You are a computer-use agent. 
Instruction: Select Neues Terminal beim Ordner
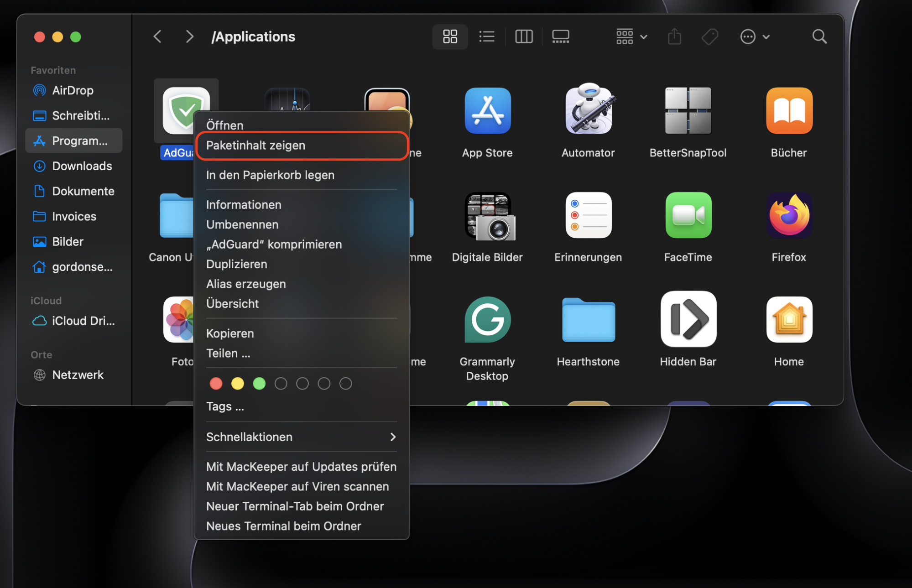pyautogui.click(x=302, y=526)
